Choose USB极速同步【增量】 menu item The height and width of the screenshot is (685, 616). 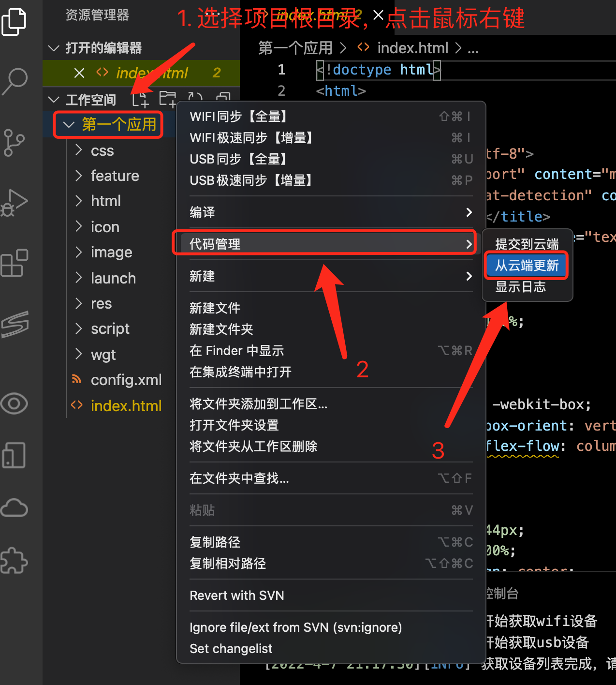[331, 180]
